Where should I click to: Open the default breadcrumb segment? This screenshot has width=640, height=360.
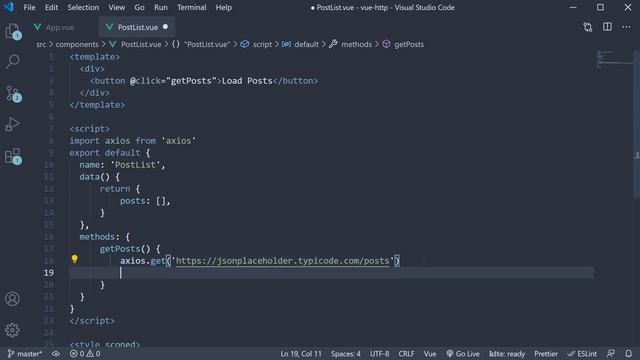pyautogui.click(x=306, y=44)
